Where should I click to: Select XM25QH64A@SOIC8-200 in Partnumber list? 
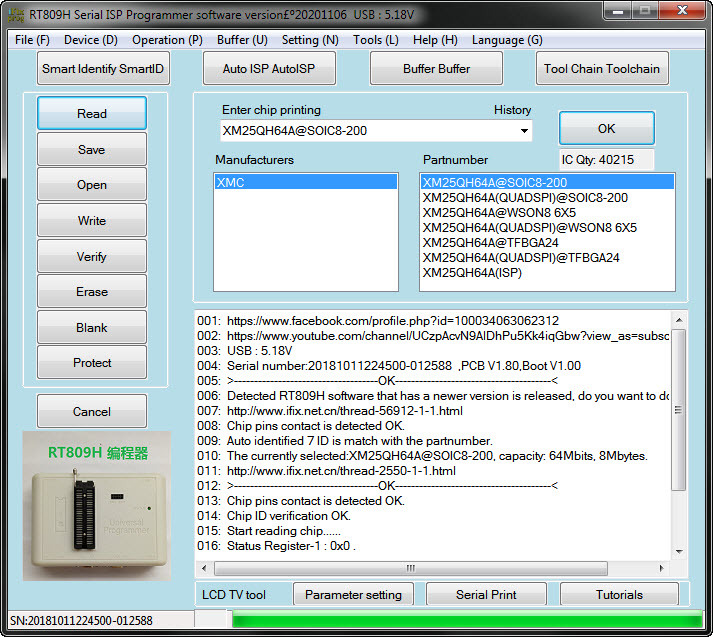pyautogui.click(x=547, y=182)
